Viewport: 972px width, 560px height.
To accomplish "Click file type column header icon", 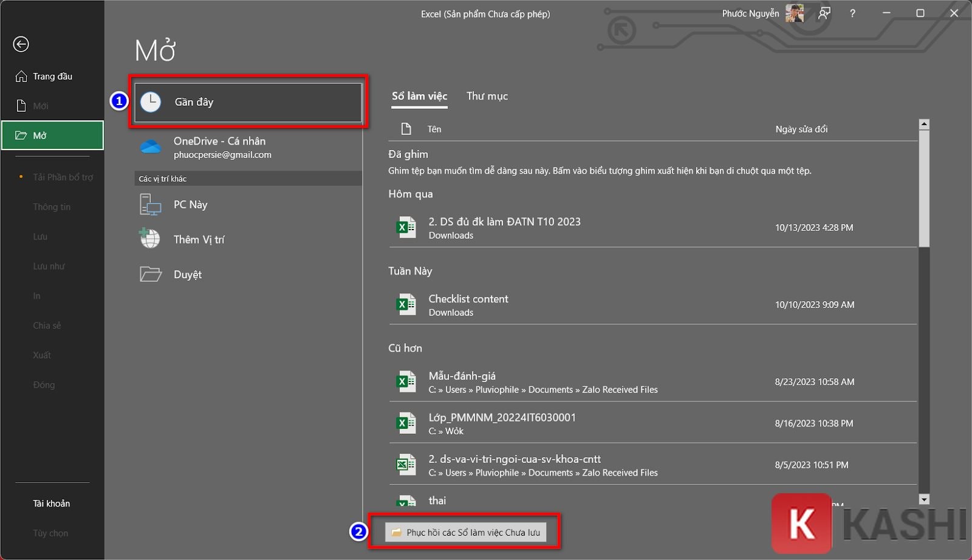I will (x=406, y=129).
